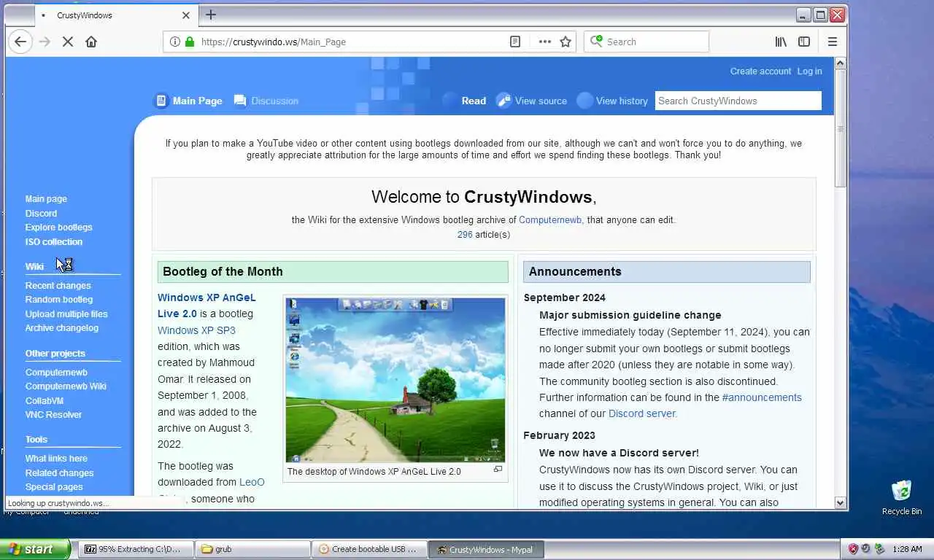Open the Windows XP SP3 link
934x560 pixels.
pos(196,330)
